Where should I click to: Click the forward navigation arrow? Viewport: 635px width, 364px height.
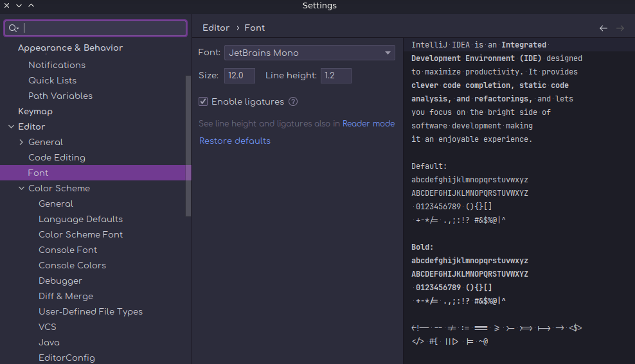(620, 28)
